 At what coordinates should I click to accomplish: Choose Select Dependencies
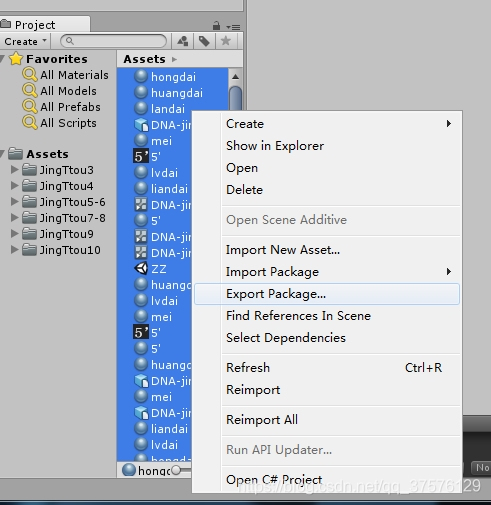327,338
